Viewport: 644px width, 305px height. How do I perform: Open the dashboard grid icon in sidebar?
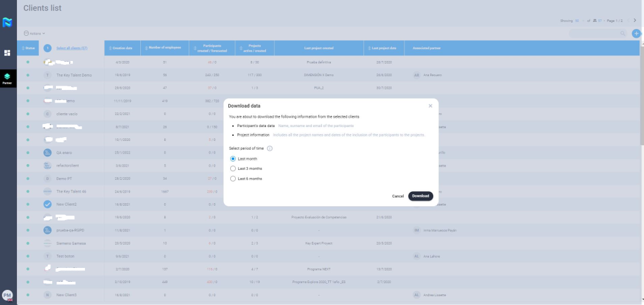(8, 53)
